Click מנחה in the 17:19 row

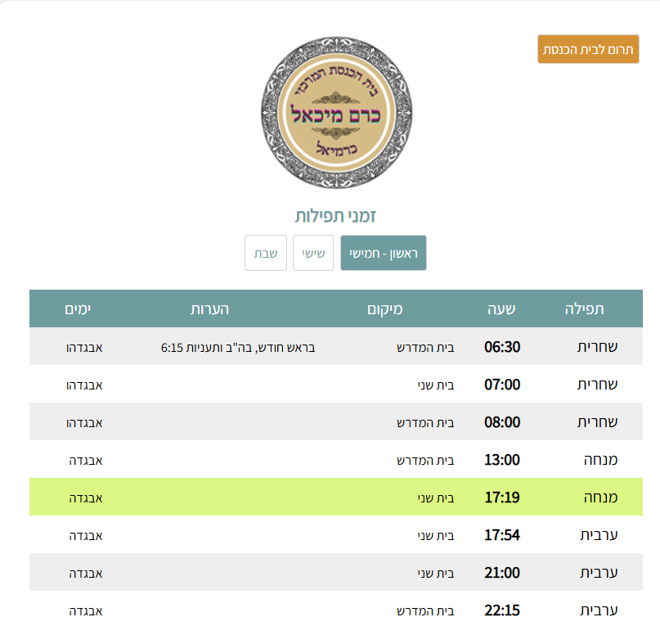tap(600, 498)
